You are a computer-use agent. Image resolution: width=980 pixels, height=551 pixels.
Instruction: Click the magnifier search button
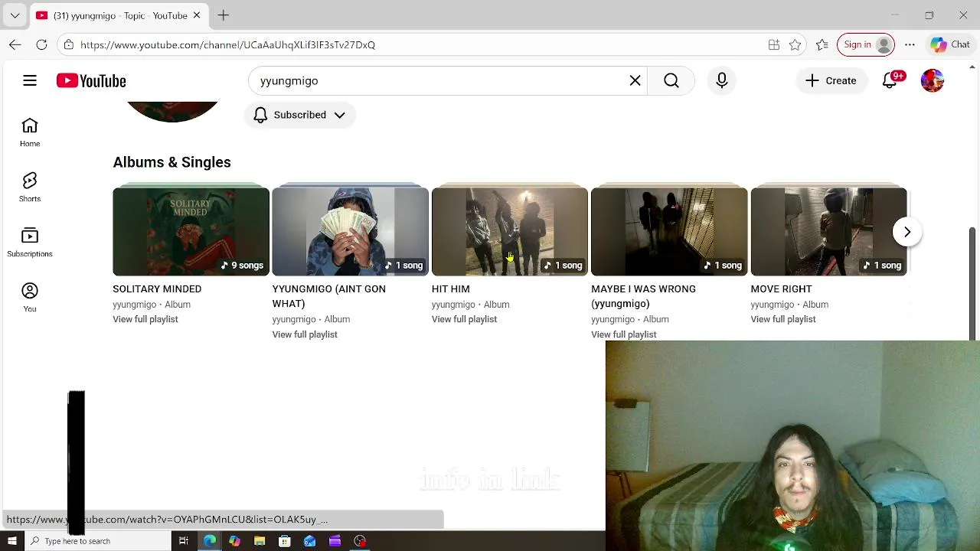pos(671,80)
